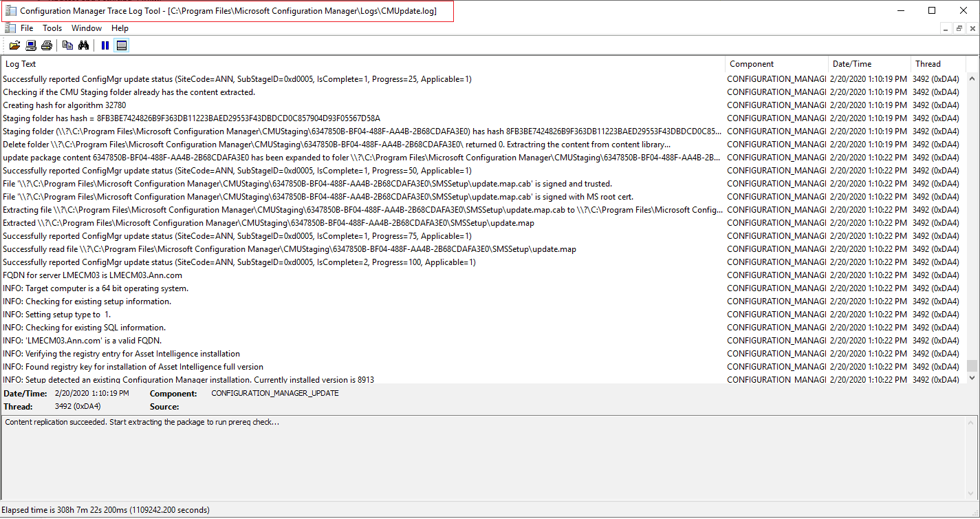Screen dimensions: 980x519
Task: Select row with Progress=100 update status
Action: point(483,262)
